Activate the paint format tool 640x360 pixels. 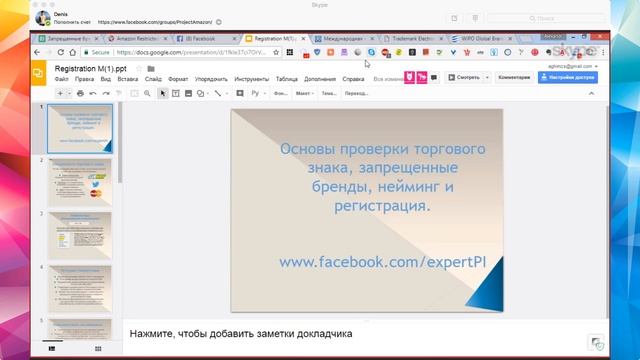pyautogui.click(x=119, y=93)
